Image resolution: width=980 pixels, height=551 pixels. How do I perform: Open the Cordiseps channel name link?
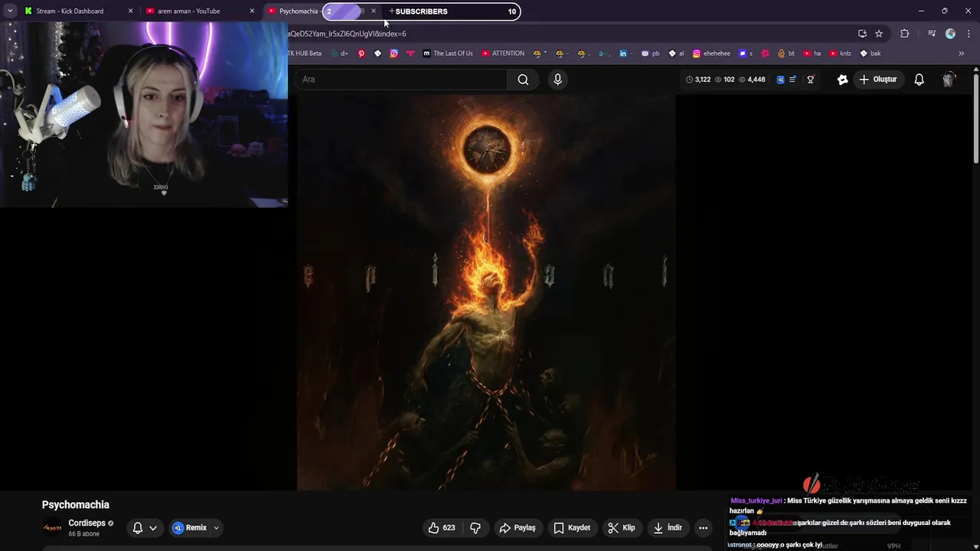tap(87, 523)
